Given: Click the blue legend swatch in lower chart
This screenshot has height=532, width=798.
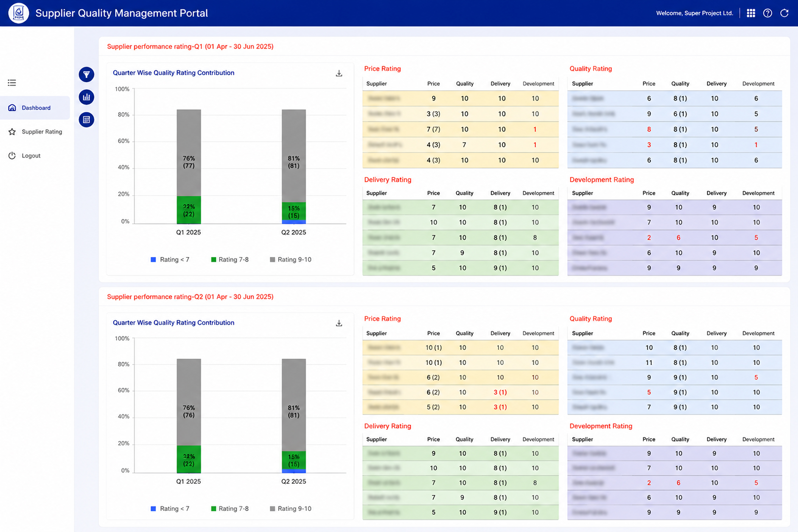Looking at the screenshot, I should click(153, 509).
